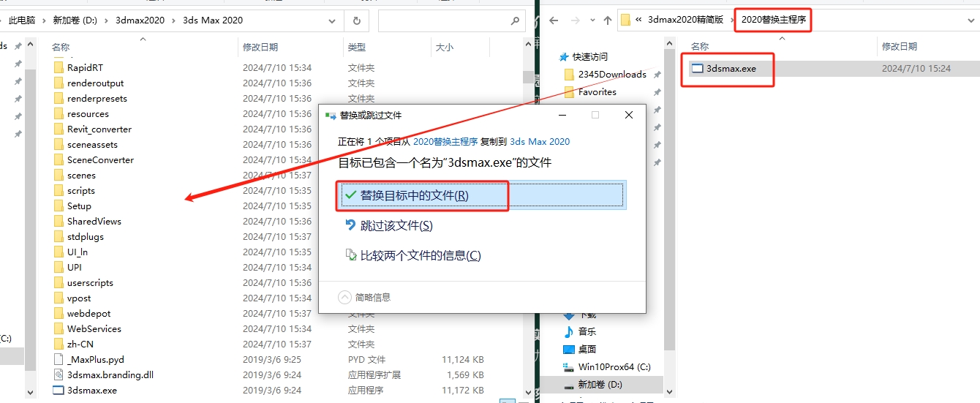Click the 3ds Max 2020 breadcrumb segment
Viewport: 980px width, 403px height.
[213, 20]
